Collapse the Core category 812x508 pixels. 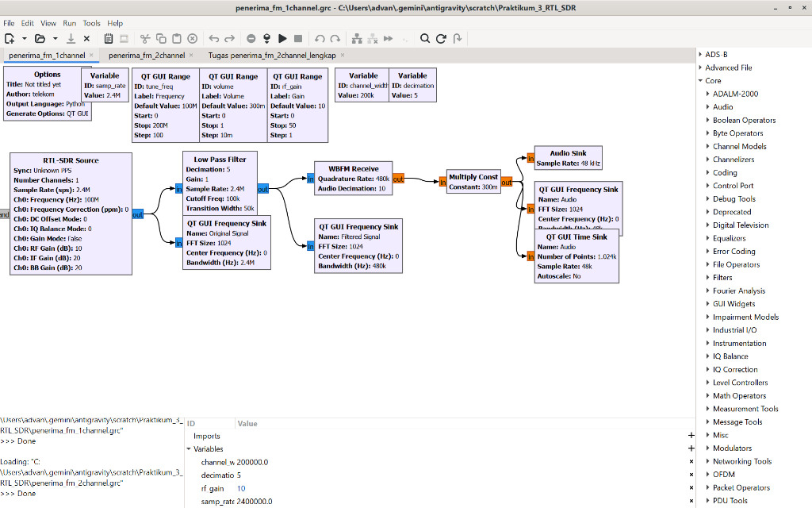click(700, 80)
